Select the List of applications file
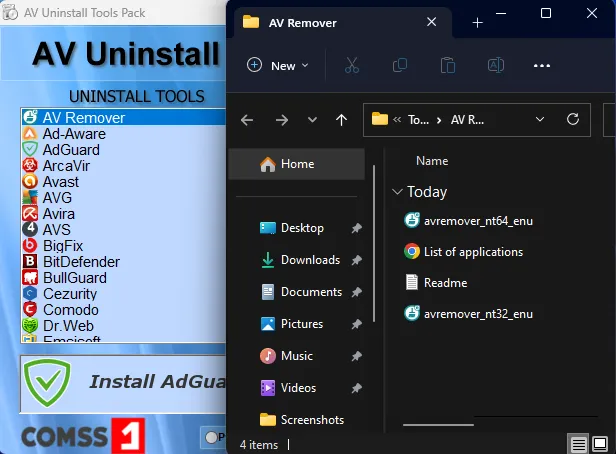The width and height of the screenshot is (616, 454). [464, 252]
